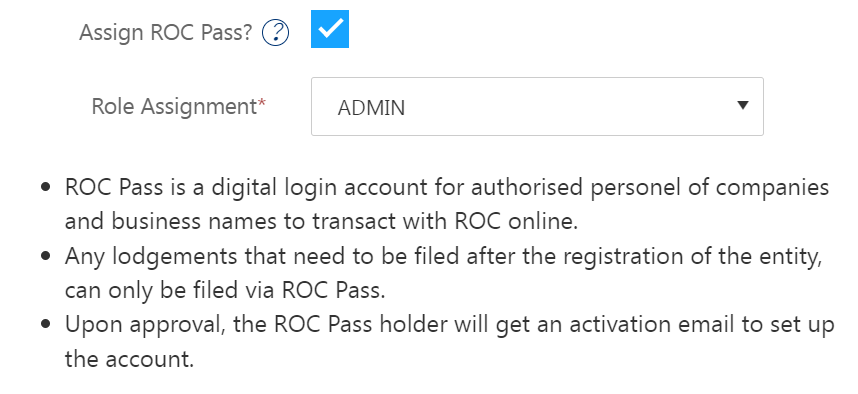The height and width of the screenshot is (394, 858).
Task: Click the second bullet point dot
Action: (x=46, y=256)
